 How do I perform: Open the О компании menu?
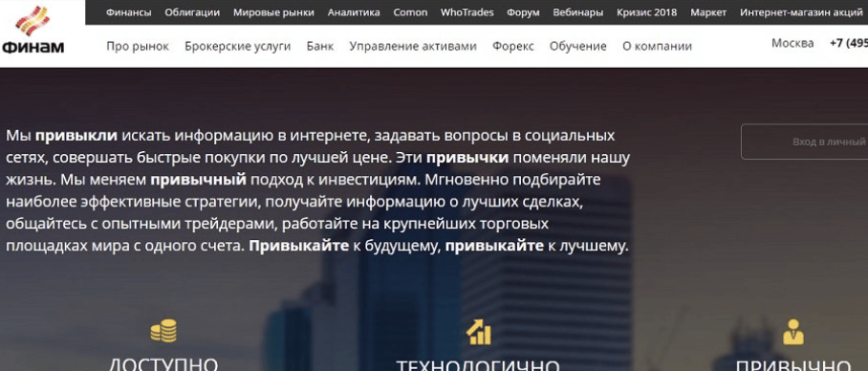[657, 47]
